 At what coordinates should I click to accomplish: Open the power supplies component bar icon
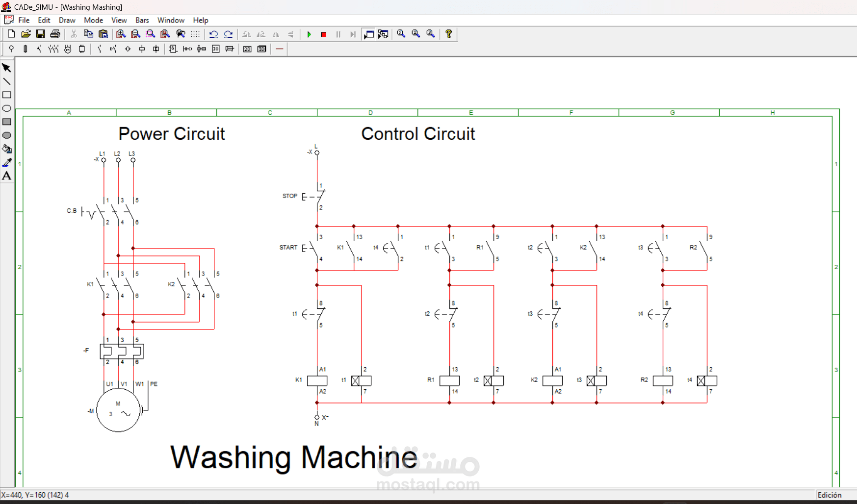click(11, 49)
